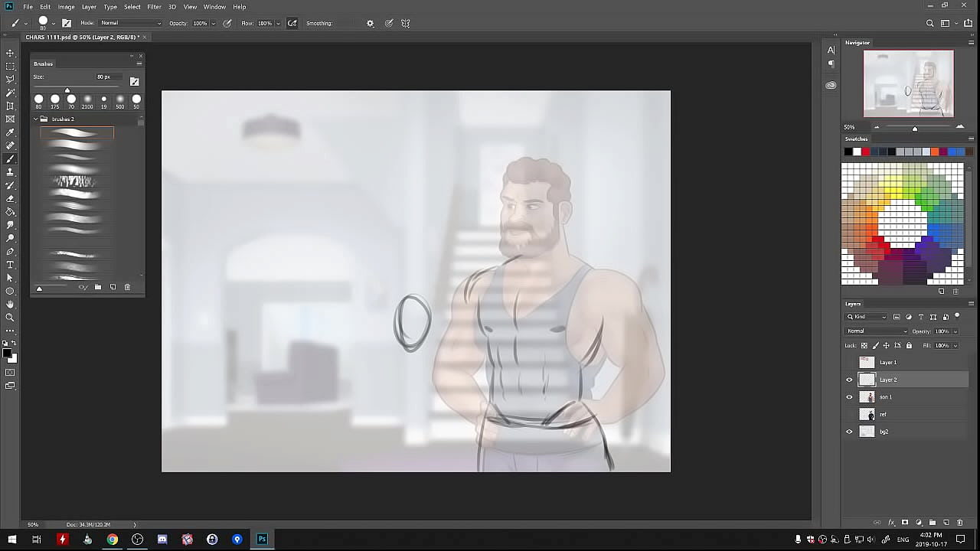Pick the Hand tool
The width and height of the screenshot is (980, 551).
point(10,305)
